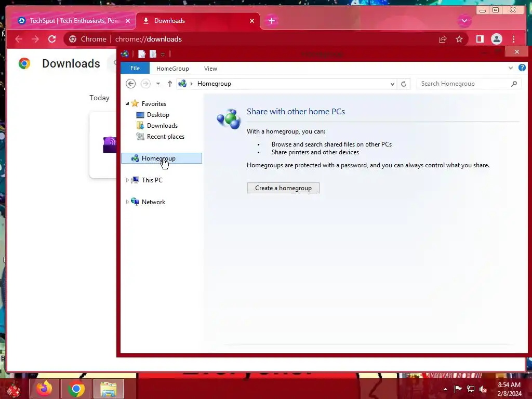Click the muted volume tray icon

tap(483, 389)
